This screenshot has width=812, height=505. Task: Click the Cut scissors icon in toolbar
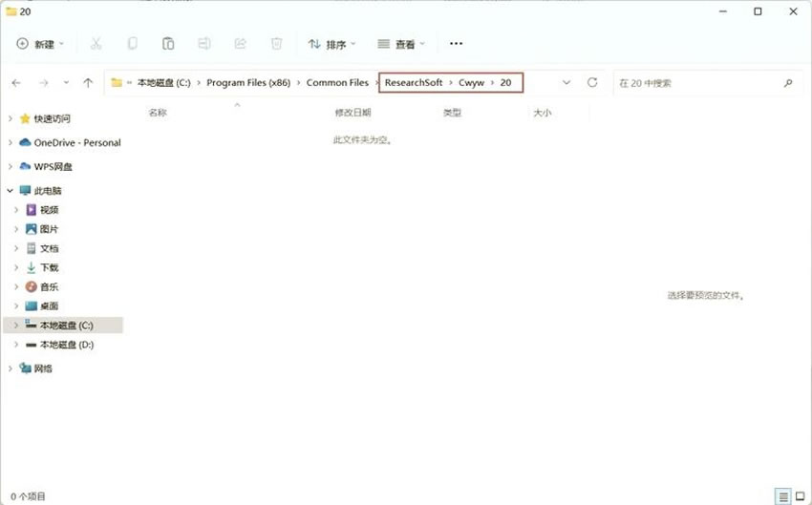96,44
